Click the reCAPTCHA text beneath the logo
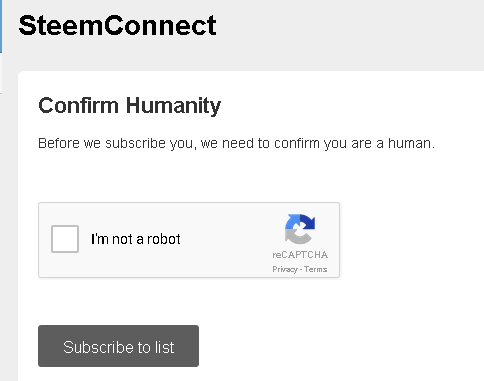Image resolution: width=484 pixels, height=381 pixels. [300, 255]
